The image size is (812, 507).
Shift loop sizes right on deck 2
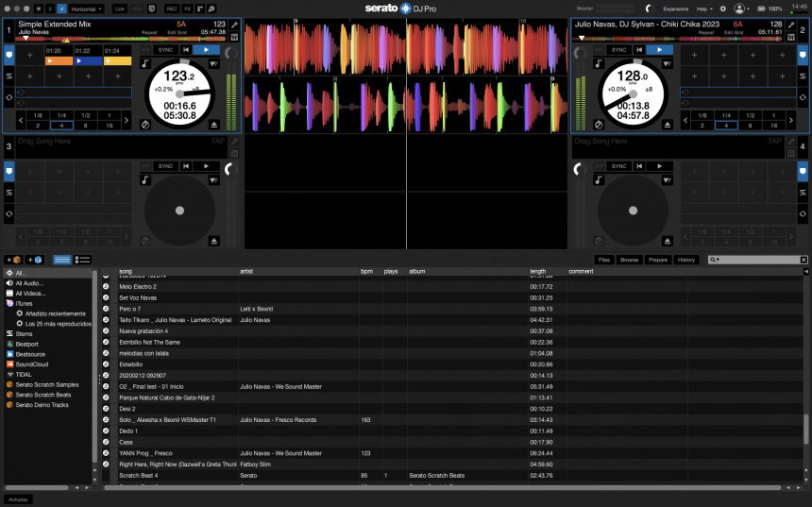tap(791, 120)
